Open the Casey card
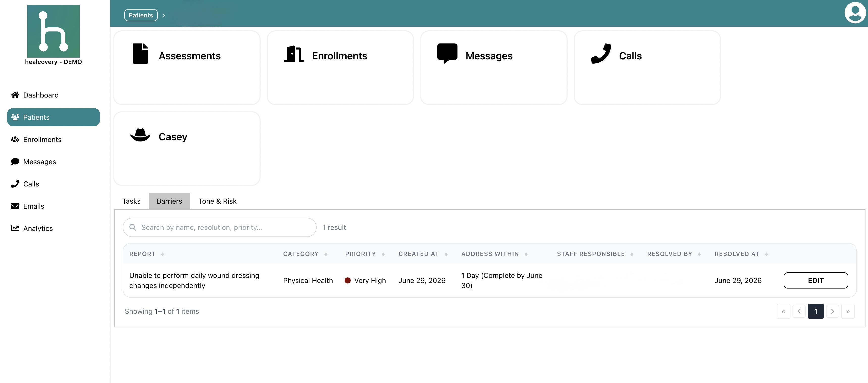The image size is (868, 383). [187, 149]
